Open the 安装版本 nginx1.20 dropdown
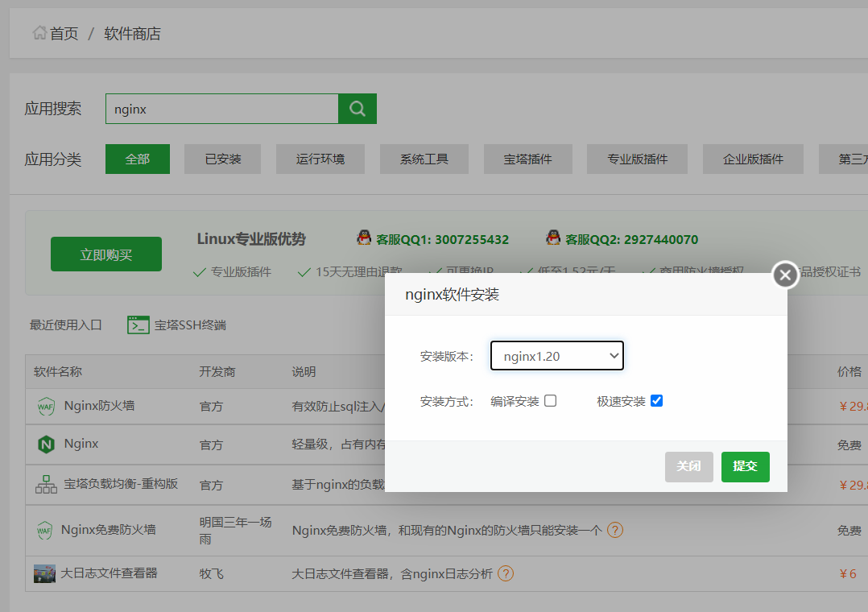Screen dimensions: 868x612 point(557,356)
